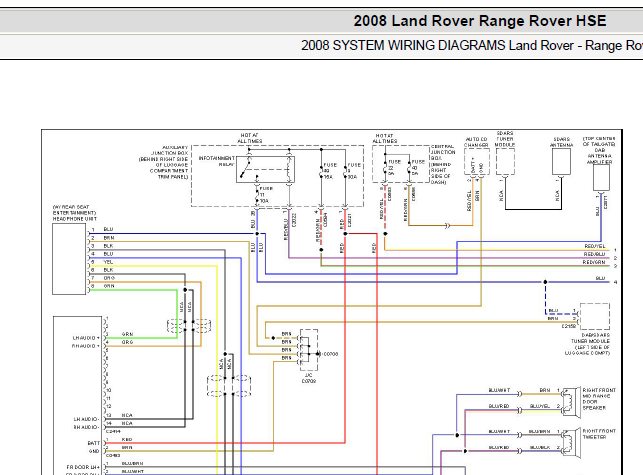643x475 pixels.
Task: Click the 'BRN' wire label on headphone pin 2
Action: point(109,238)
